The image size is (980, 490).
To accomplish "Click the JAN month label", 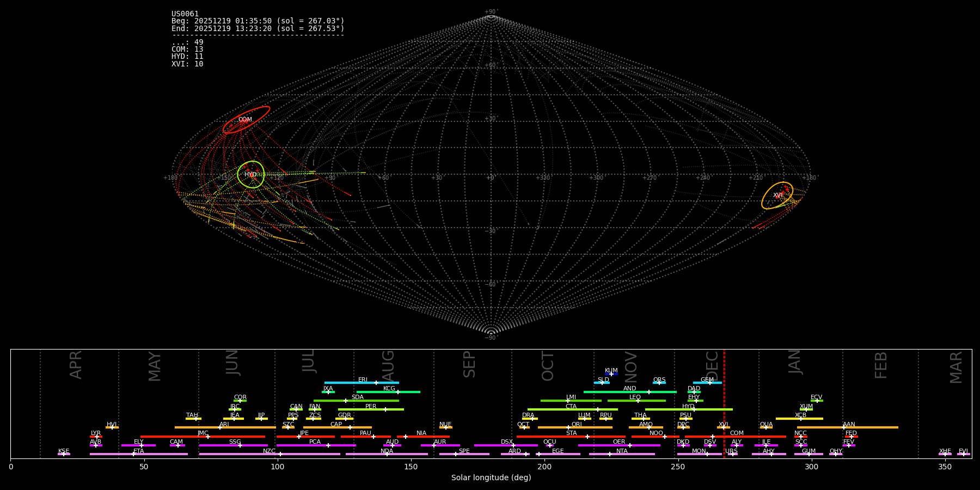I will tap(795, 362).
